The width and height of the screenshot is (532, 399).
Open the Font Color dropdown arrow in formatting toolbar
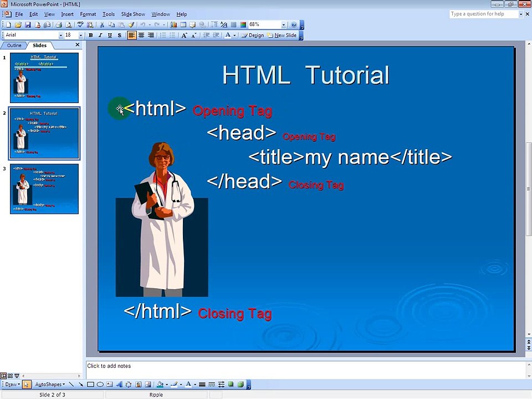pos(234,35)
